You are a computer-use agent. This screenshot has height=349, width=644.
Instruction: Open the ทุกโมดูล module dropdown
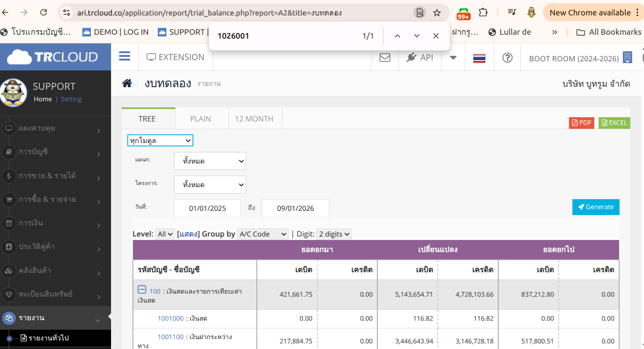160,140
